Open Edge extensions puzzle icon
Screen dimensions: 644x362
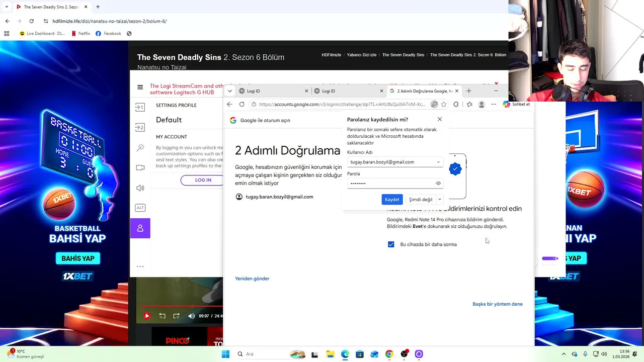point(456,104)
